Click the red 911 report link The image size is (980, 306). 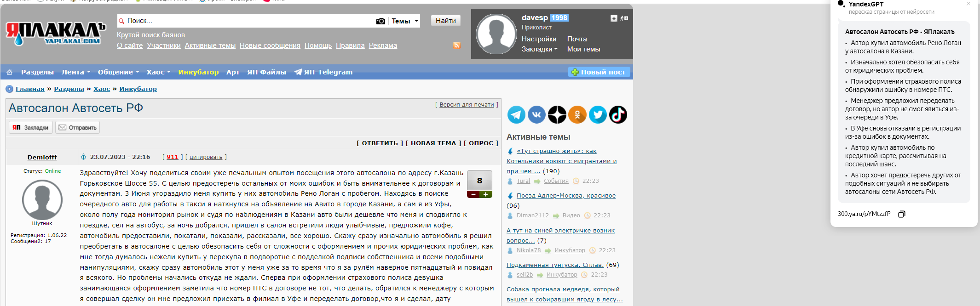pyautogui.click(x=173, y=157)
